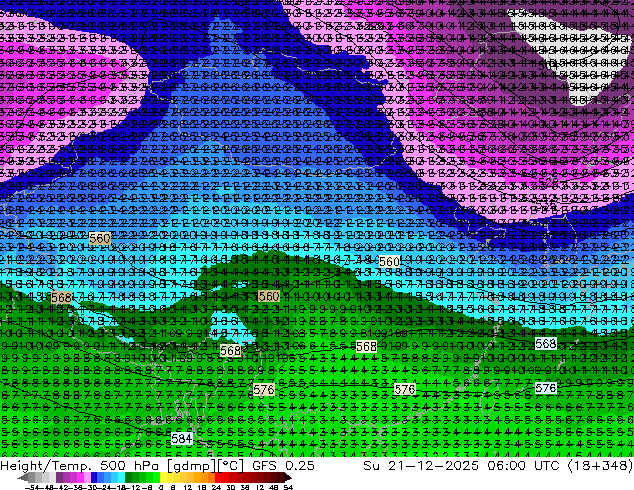This screenshot has width=634, height=490.
Task: Click the 'GFS 0.25' model label
Action: pos(283,466)
